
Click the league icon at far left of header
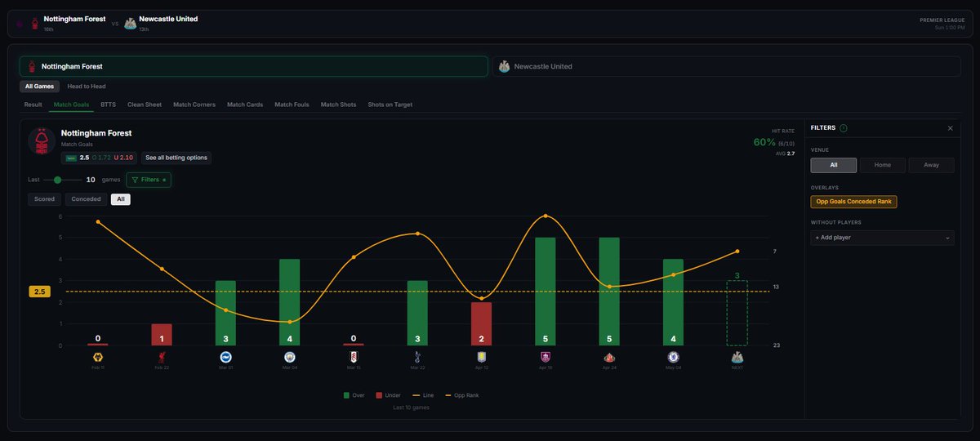[x=19, y=24]
